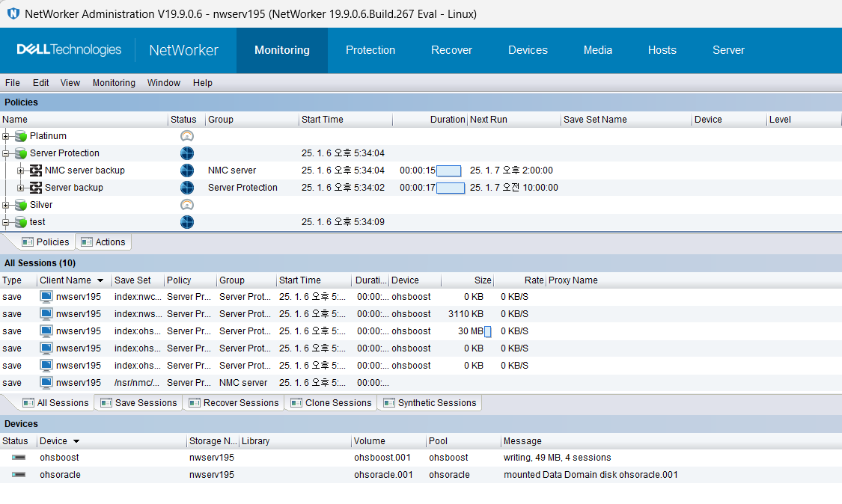Sort policies by Next Run column header
Image resolution: width=842 pixels, height=504 pixels.
pos(514,119)
